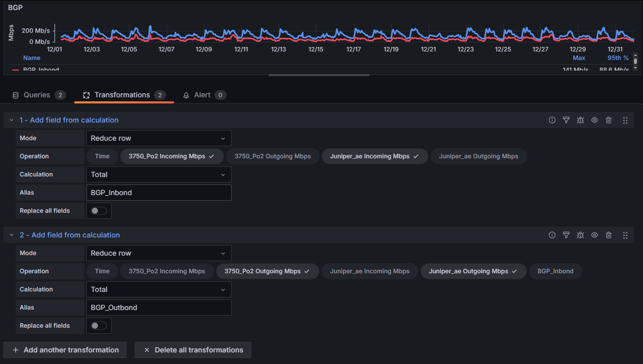Toggle debug icon for transformation 2

tap(580, 235)
